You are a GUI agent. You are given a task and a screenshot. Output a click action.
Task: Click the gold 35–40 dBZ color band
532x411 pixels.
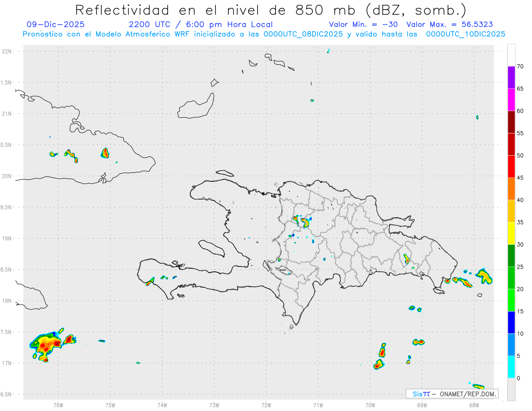[511, 211]
